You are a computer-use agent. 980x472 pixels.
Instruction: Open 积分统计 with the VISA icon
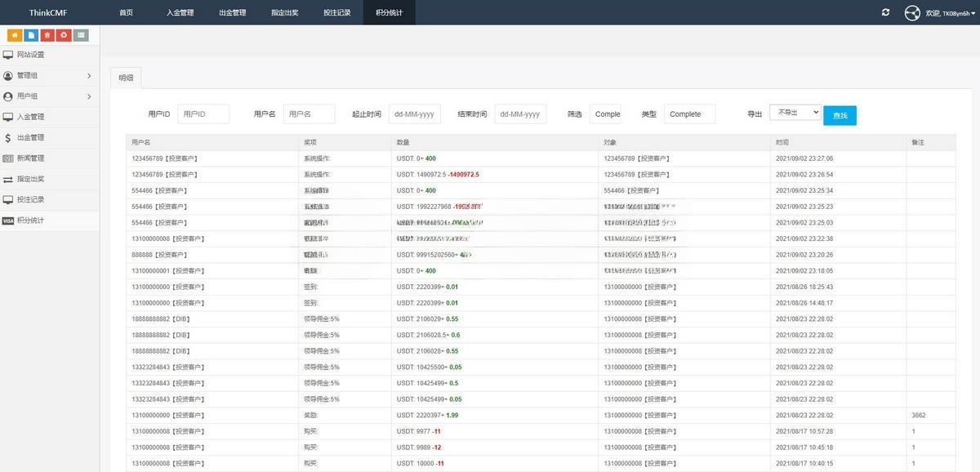[30, 220]
